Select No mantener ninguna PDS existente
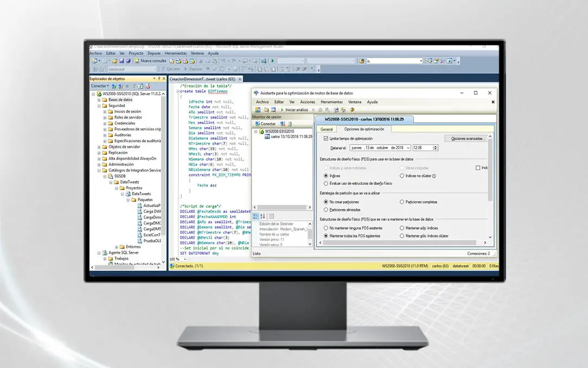Viewport: 588px width, 368px height. click(326, 228)
